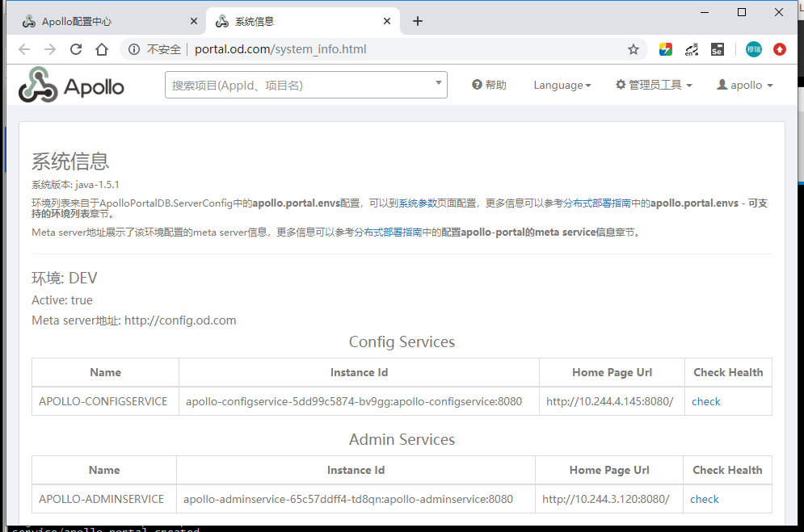Click the Config Services table title
This screenshot has width=804, height=532.
point(402,341)
